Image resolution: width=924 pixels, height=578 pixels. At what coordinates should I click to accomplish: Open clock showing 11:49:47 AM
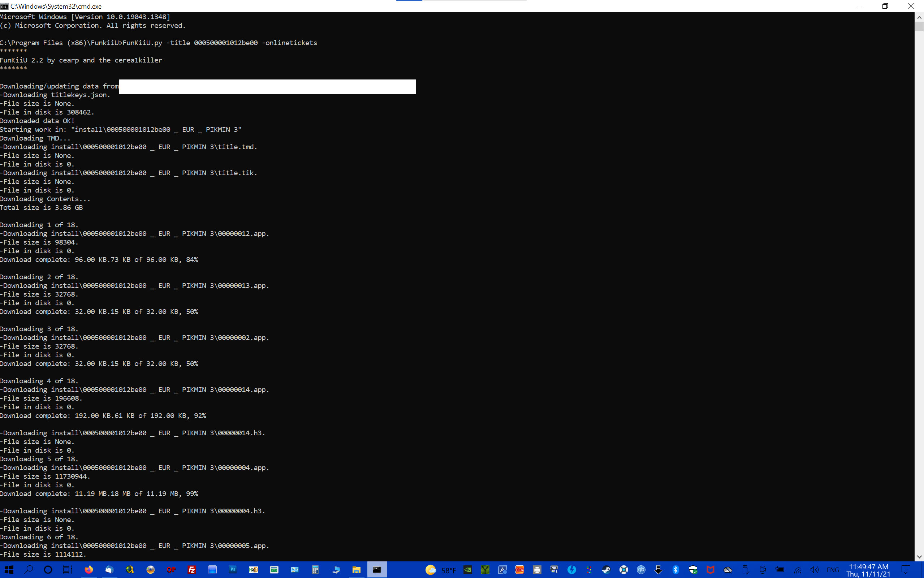pyautogui.click(x=868, y=570)
